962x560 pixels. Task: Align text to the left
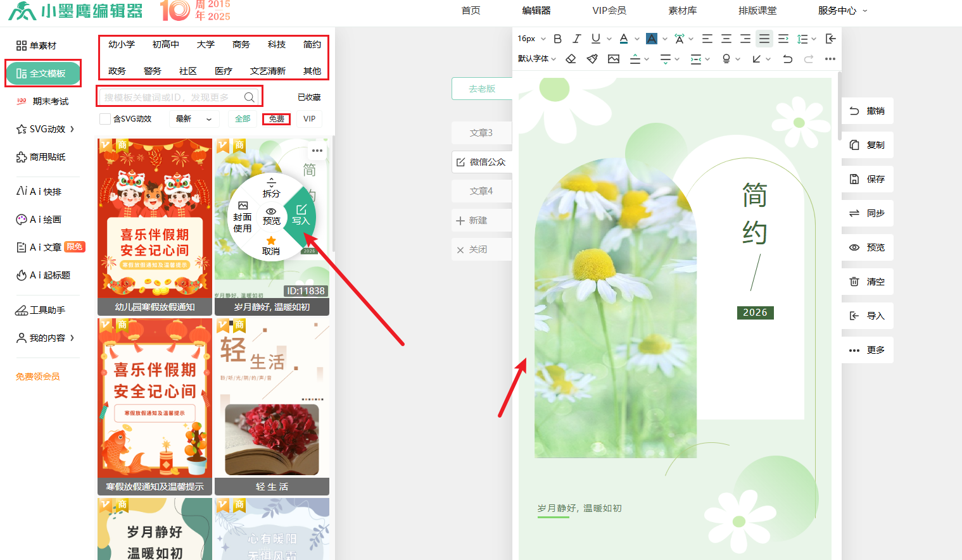click(707, 39)
